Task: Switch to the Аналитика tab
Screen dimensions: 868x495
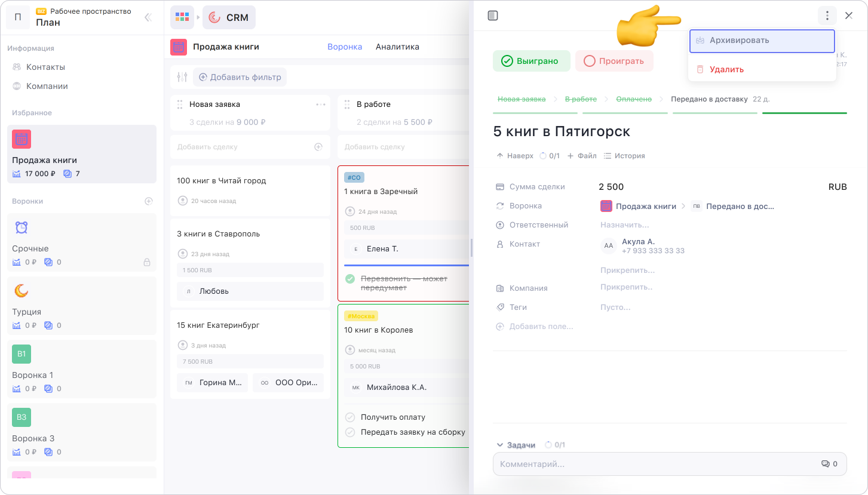Action: tap(397, 47)
